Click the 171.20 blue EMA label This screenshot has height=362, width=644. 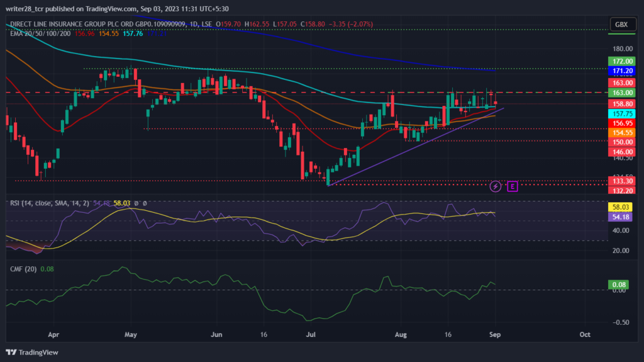point(622,71)
